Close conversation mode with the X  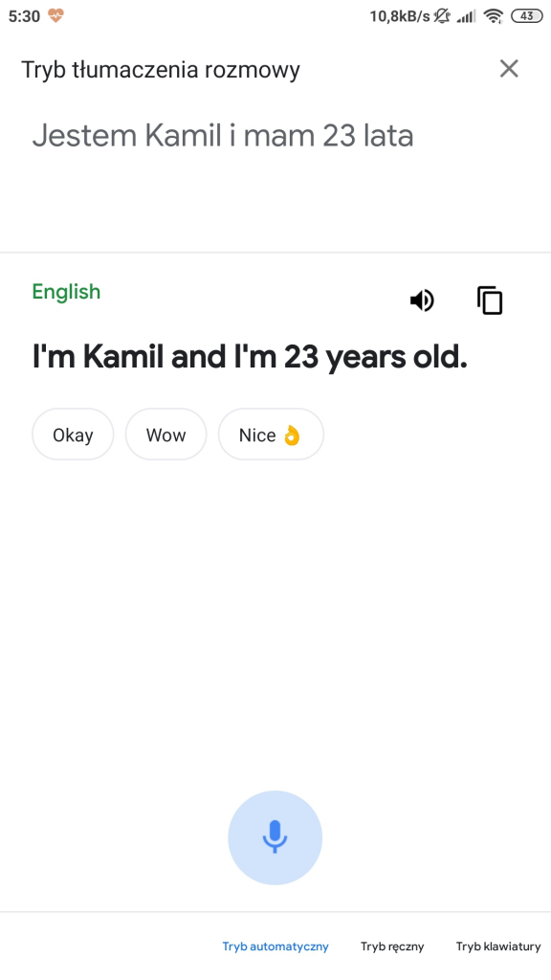click(x=509, y=68)
